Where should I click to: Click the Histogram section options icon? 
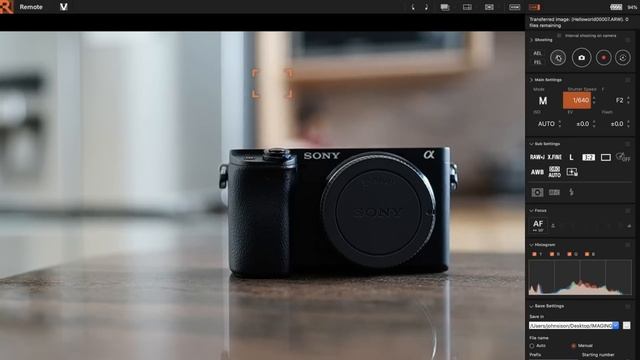[x=628, y=245]
